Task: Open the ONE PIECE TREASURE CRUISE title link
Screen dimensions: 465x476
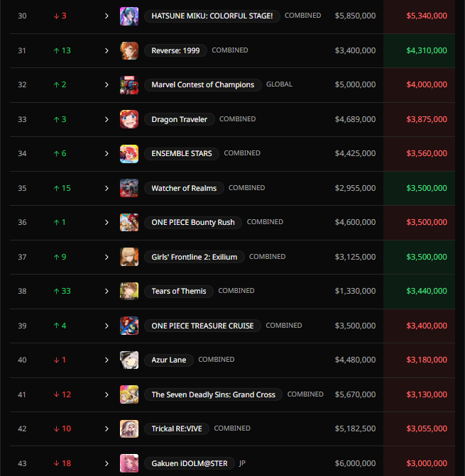Action: coord(202,326)
